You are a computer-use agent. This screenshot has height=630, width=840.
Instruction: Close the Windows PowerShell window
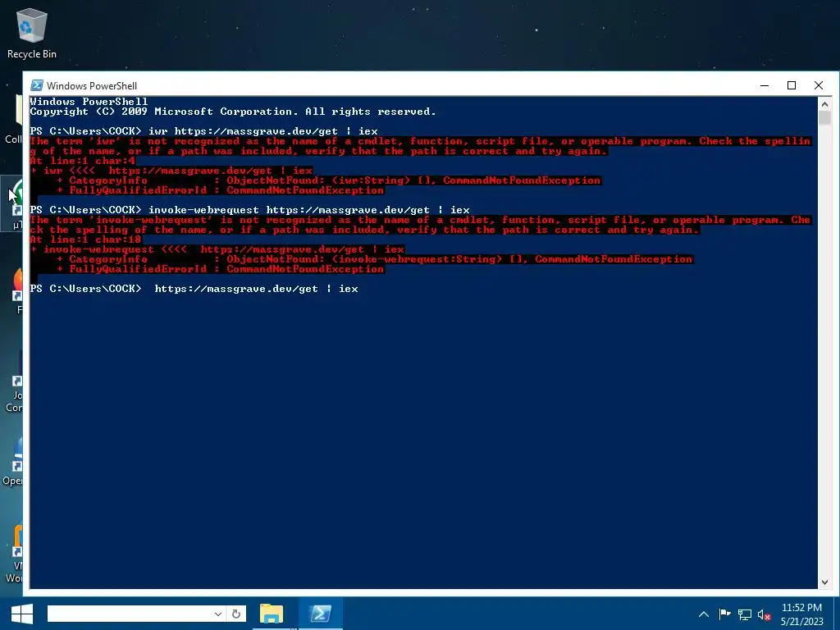[x=819, y=85]
